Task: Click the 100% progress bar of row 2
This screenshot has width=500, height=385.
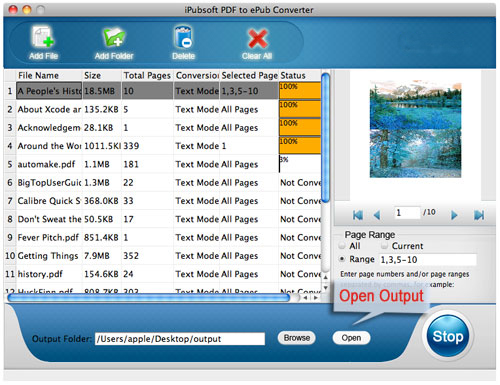Action: pos(300,109)
